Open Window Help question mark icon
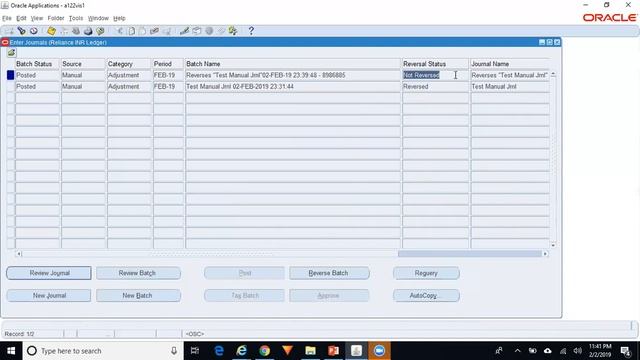The width and height of the screenshot is (640, 360). click(x=251, y=31)
